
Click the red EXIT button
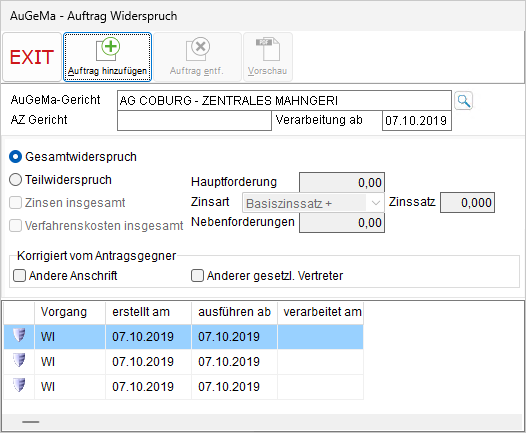coord(32,57)
